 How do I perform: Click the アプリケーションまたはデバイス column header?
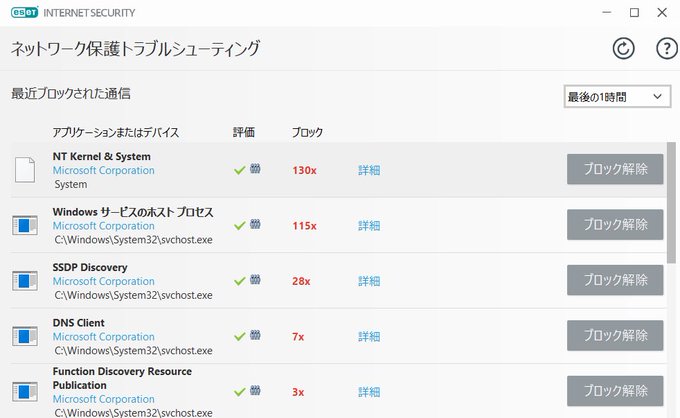[116, 132]
